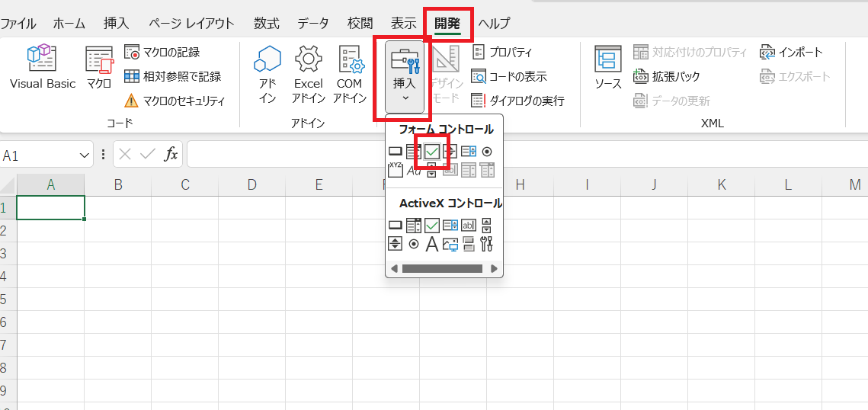Click grayed エクスポート (Export) XML button
This screenshot has height=410, width=868.
pos(795,76)
